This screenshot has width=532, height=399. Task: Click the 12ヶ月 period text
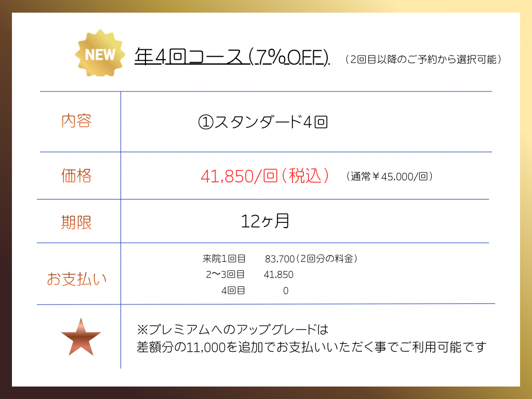coord(265,221)
